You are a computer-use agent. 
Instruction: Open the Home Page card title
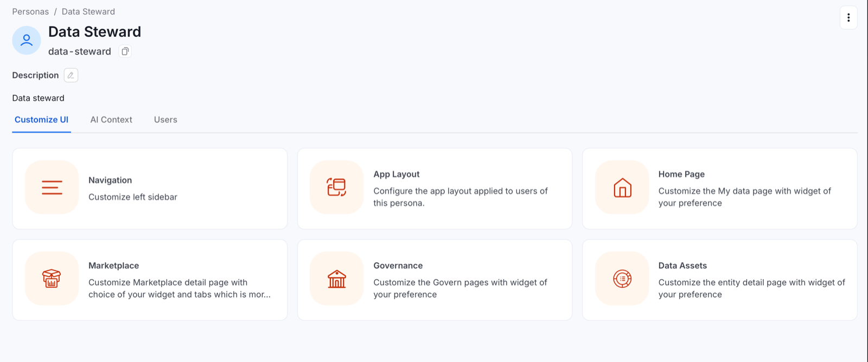click(681, 174)
